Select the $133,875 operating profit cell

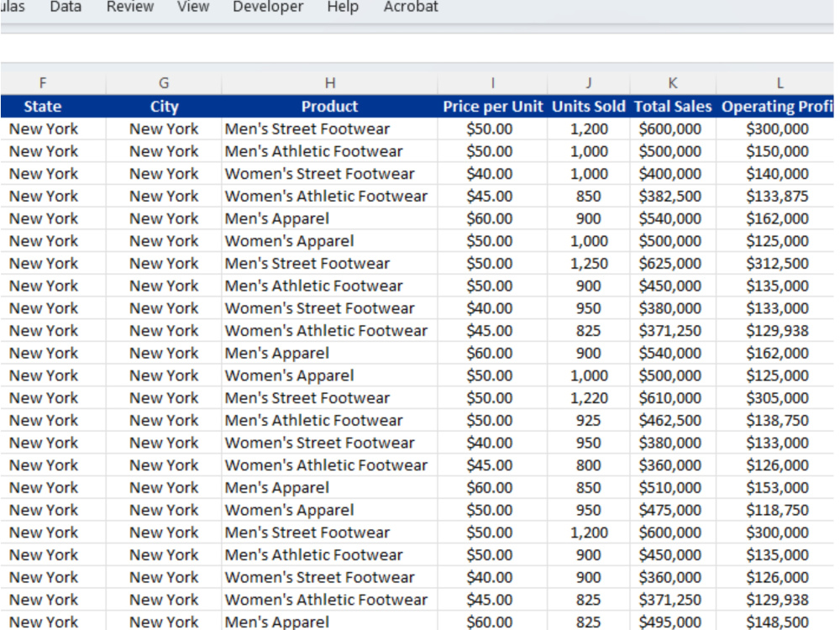pyautogui.click(x=775, y=197)
